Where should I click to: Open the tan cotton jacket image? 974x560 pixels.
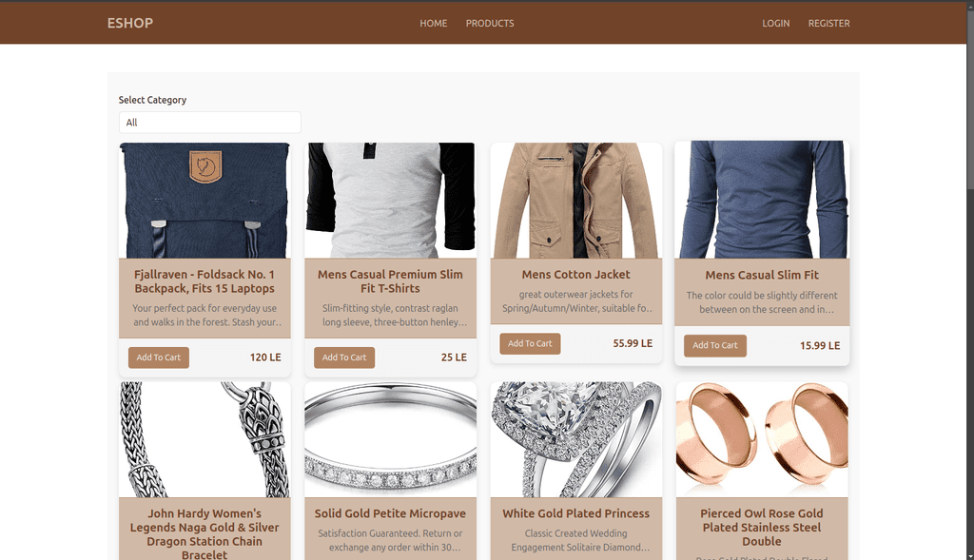pos(575,201)
